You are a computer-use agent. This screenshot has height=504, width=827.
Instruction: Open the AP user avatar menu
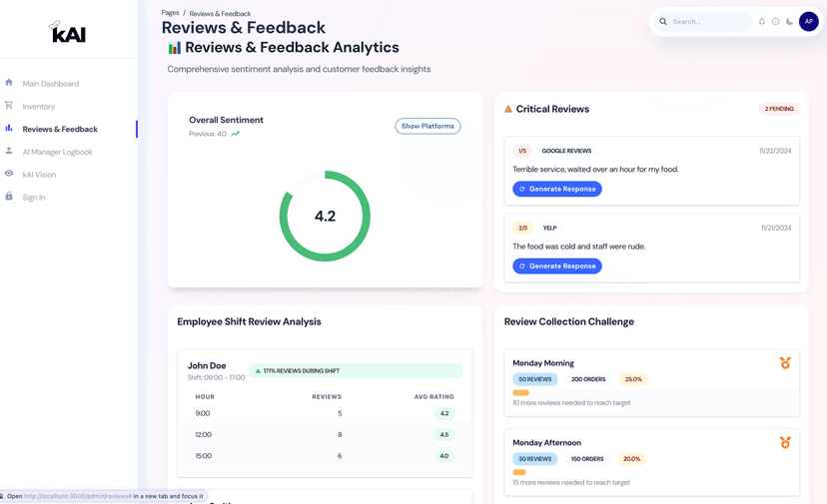click(809, 21)
